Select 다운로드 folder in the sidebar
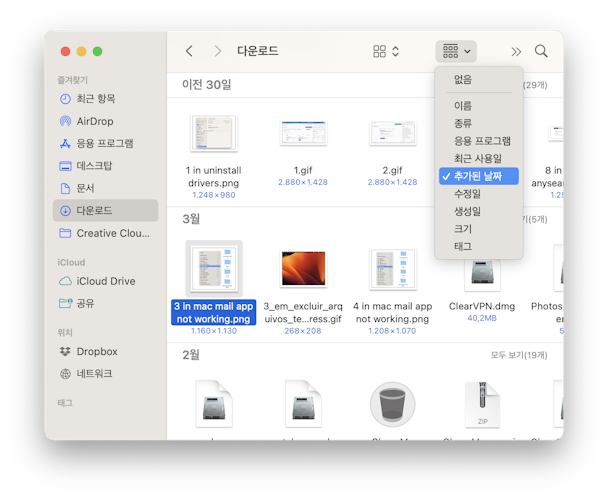This screenshot has height=499, width=608. pyautogui.click(x=105, y=211)
